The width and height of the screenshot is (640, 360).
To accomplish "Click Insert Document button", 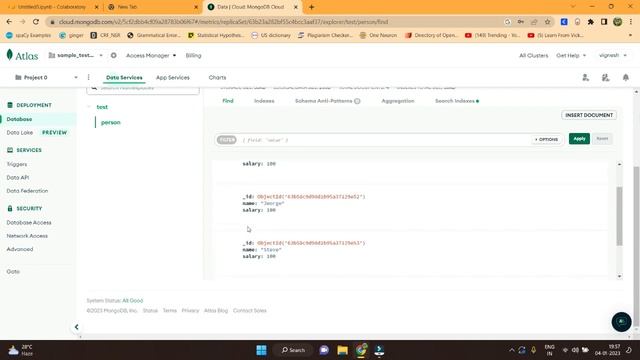I will click(x=589, y=115).
